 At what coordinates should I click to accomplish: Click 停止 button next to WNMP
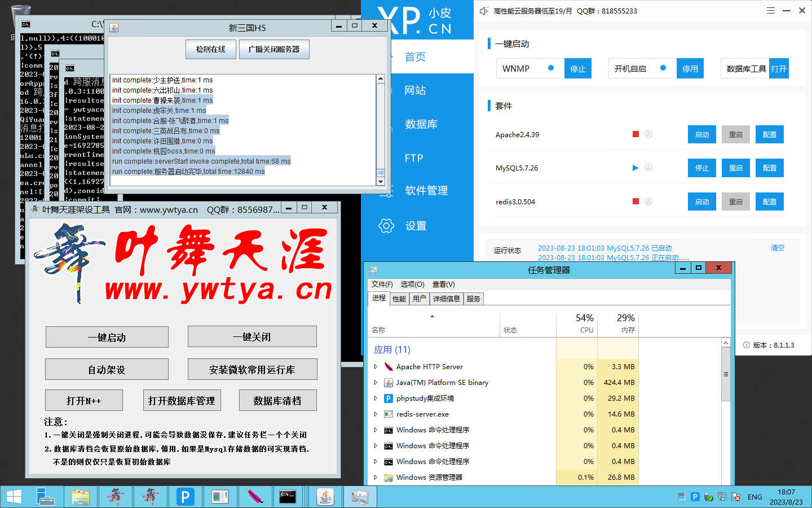pyautogui.click(x=578, y=68)
